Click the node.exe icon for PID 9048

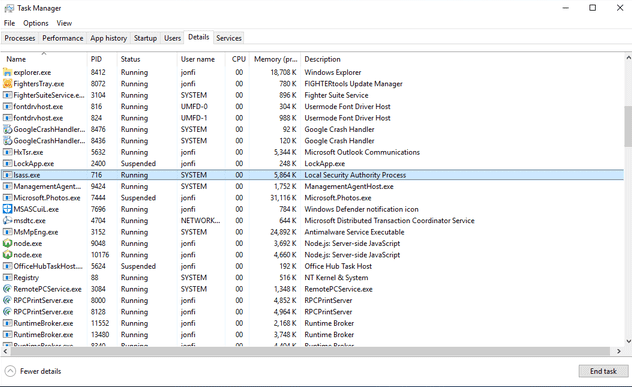7,243
